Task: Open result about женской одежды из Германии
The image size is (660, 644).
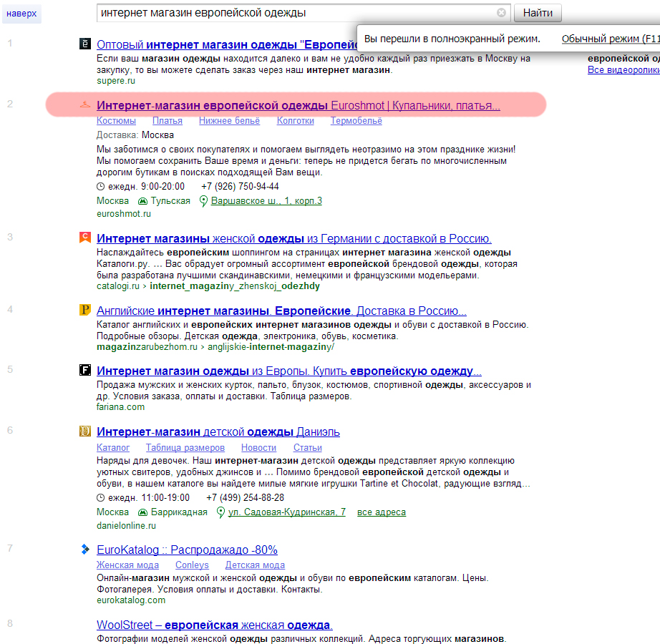Action: tap(294, 238)
